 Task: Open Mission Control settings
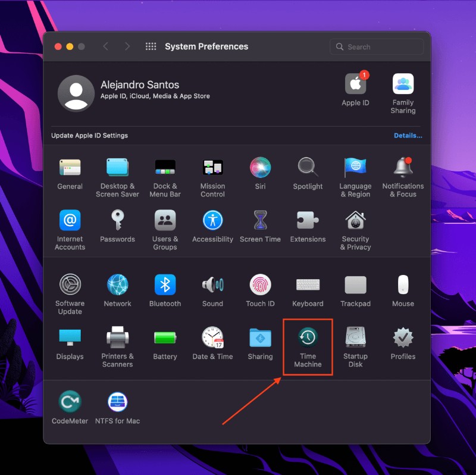[212, 170]
